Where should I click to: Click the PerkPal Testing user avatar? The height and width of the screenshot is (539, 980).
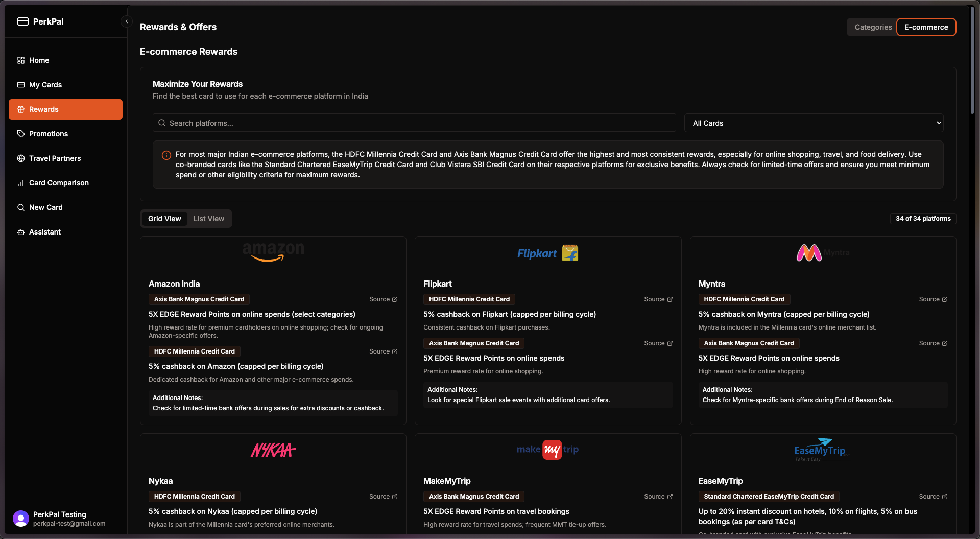21,519
